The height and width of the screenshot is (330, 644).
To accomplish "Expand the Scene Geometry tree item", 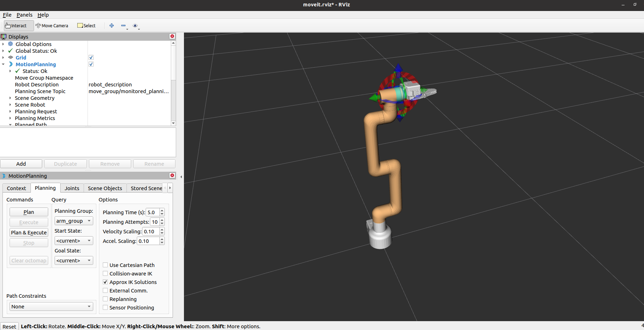I will 10,98.
